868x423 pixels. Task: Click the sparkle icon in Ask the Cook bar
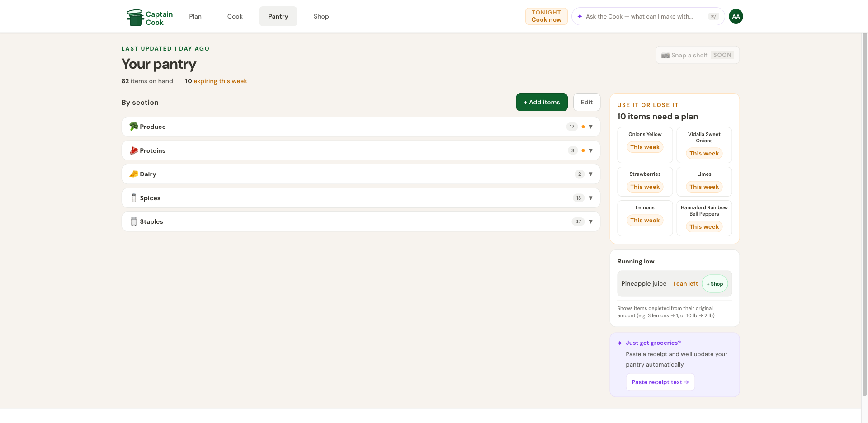click(x=580, y=16)
